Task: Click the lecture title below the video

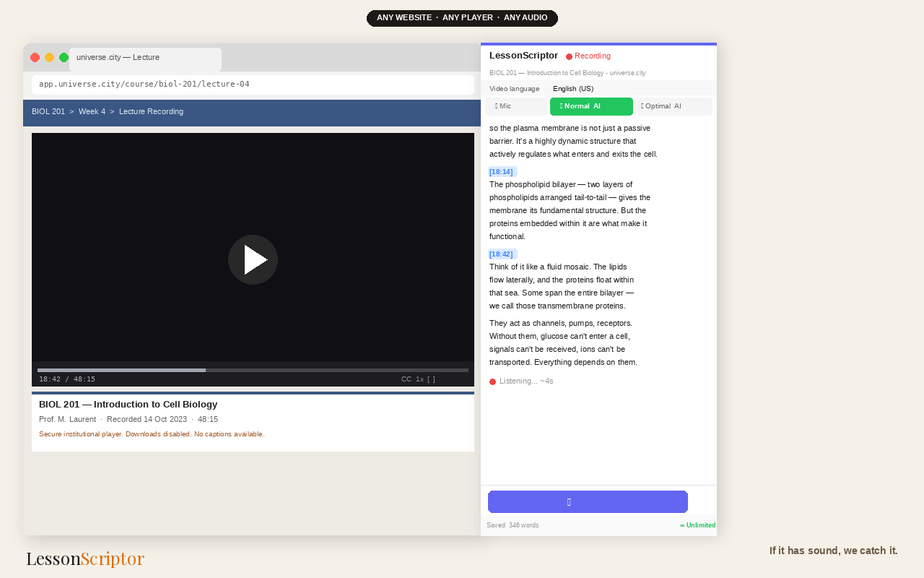Action: (x=128, y=405)
